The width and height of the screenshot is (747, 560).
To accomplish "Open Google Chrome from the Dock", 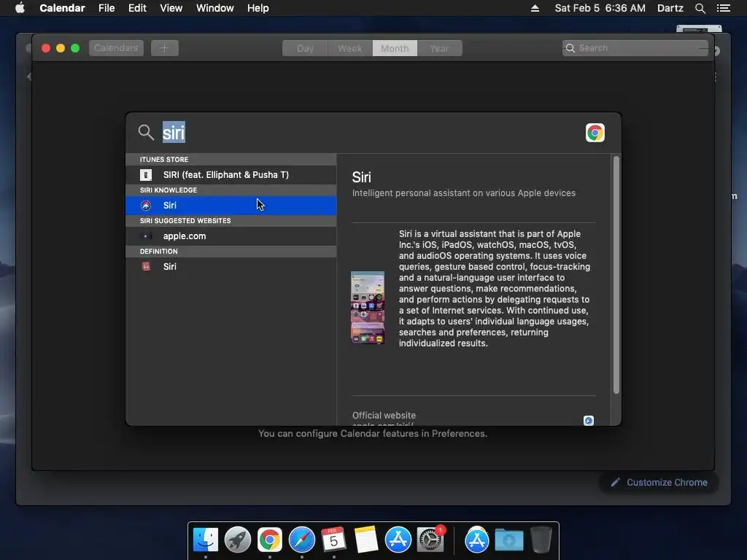I will pyautogui.click(x=270, y=540).
